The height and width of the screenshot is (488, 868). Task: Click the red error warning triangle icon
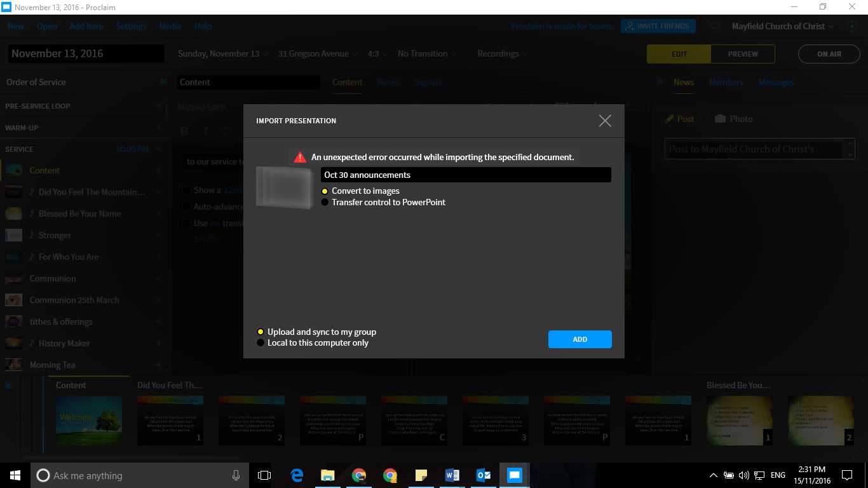pyautogui.click(x=300, y=157)
